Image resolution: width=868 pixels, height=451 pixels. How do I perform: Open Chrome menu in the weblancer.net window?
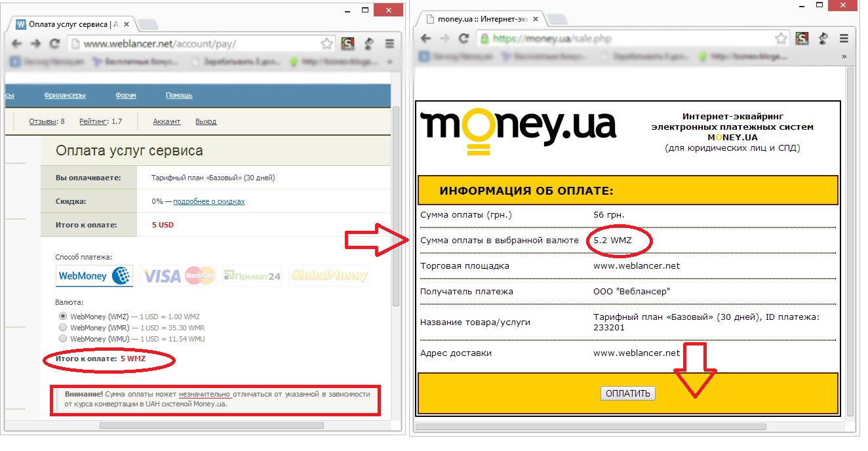(x=389, y=44)
